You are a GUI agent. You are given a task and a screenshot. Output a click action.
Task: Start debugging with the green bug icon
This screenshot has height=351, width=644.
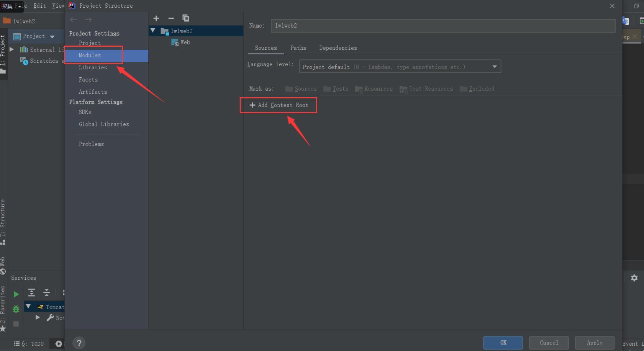tap(16, 309)
